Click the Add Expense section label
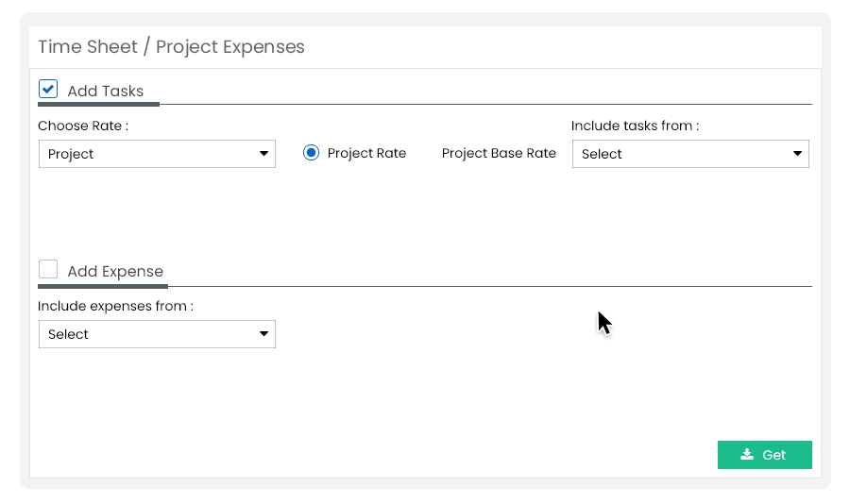The image size is (850, 504). (x=115, y=272)
